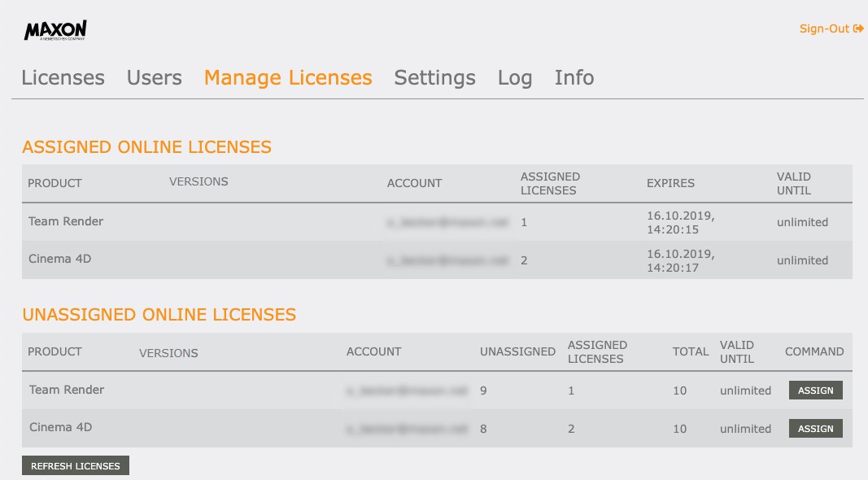Select the assigned Cinema 4D row
This screenshot has width=868, height=480.
437,260
